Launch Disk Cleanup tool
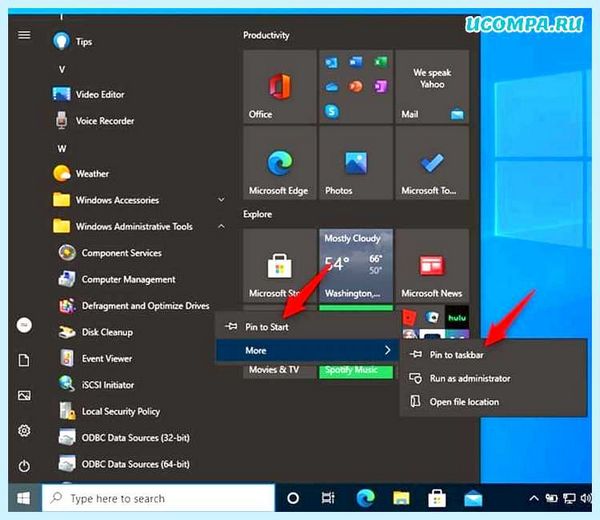Screen dimensions: 600x520 click(96, 332)
